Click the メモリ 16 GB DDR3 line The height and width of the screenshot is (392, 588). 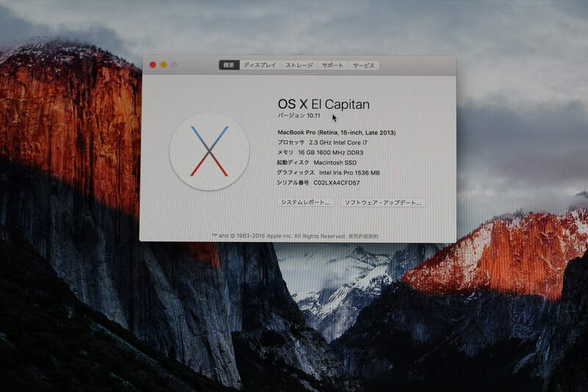pos(320,152)
